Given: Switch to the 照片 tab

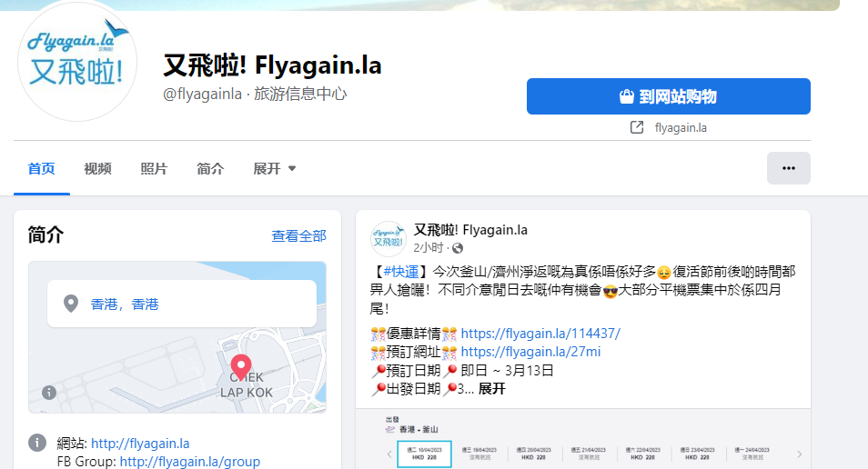Looking at the screenshot, I should 155,169.
